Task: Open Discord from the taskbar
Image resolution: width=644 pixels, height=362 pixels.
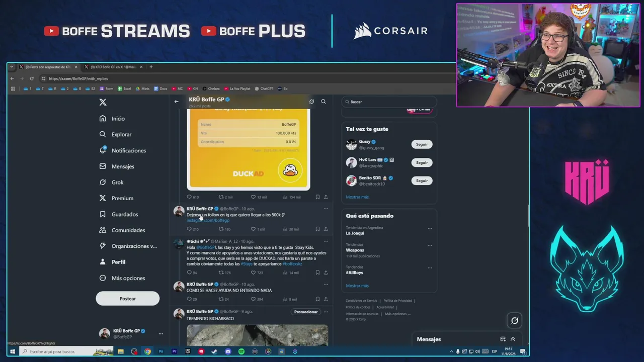Action: click(228, 351)
